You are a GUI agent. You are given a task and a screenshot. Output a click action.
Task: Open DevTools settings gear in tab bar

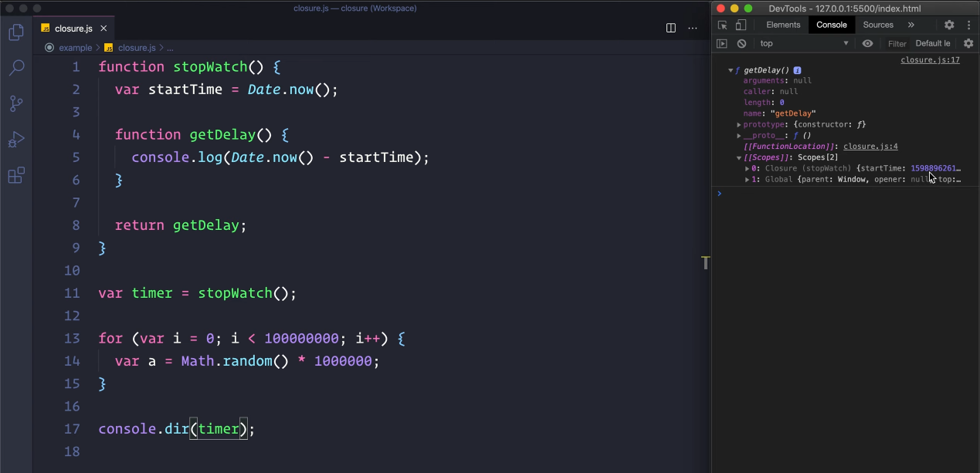950,25
